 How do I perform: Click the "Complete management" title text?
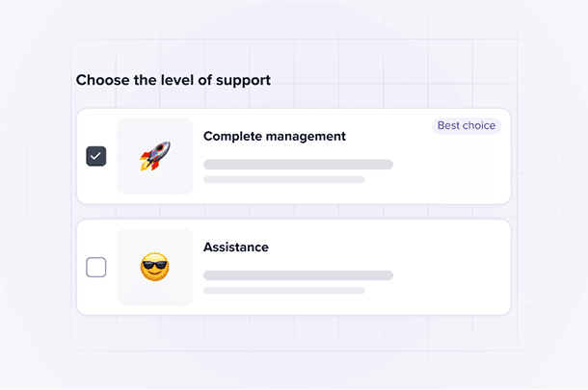tap(274, 137)
